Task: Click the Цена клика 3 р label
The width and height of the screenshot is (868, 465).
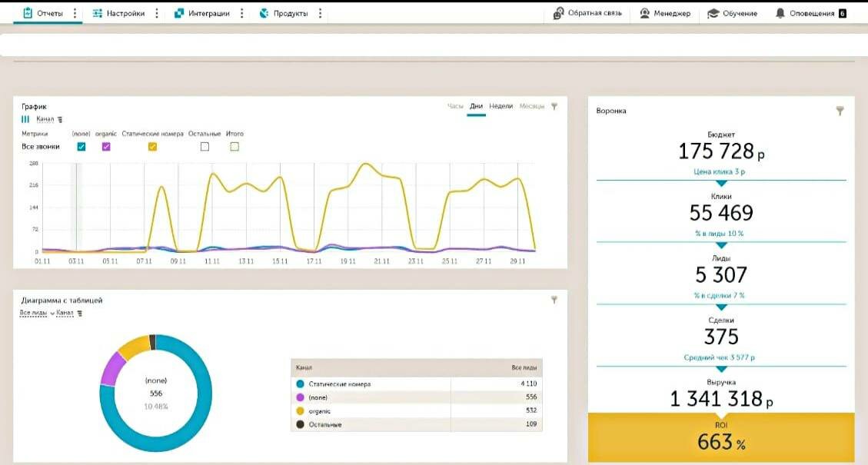Action: tap(719, 171)
